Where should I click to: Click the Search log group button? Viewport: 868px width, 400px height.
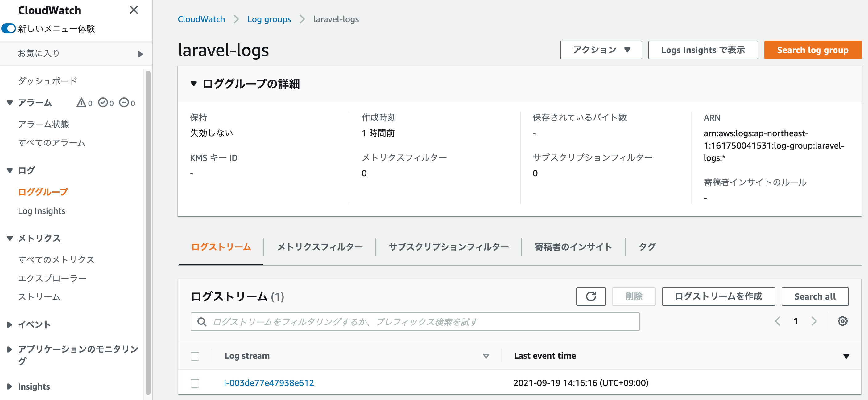pyautogui.click(x=812, y=50)
